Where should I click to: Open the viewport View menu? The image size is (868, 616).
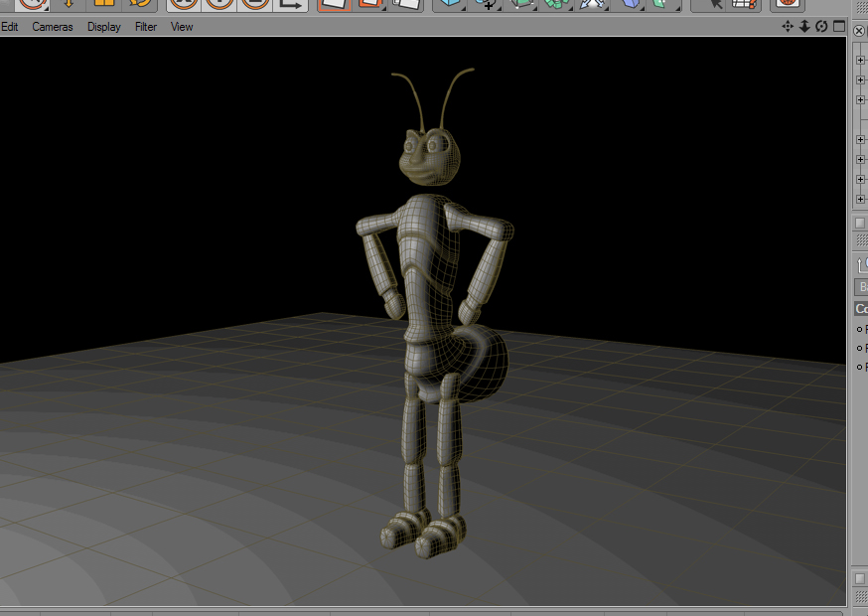tap(182, 27)
